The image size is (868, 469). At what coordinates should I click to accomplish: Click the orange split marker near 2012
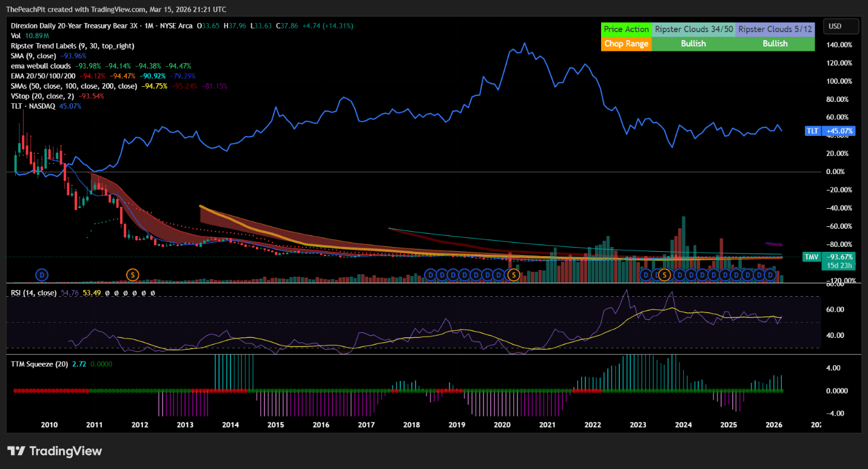coord(132,275)
